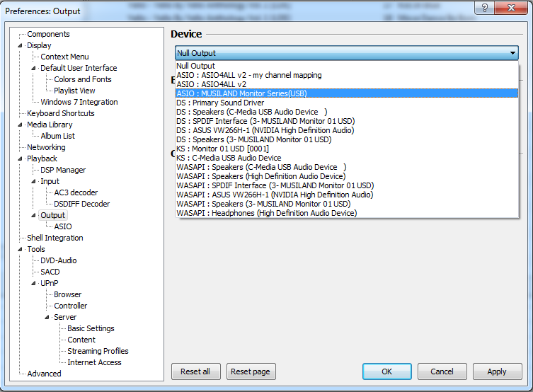This screenshot has width=533, height=392.
Task: Open UPnP Controller page
Action: pyautogui.click(x=70, y=306)
